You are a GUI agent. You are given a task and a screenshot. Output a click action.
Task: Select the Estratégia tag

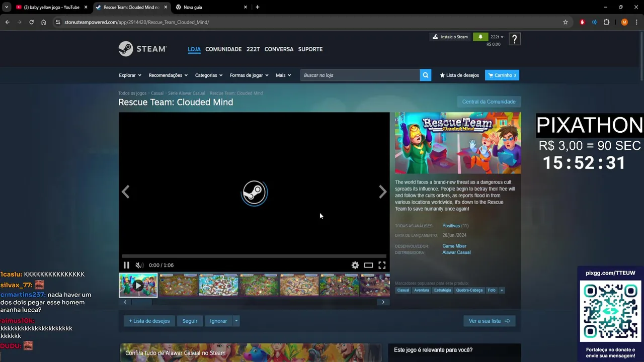pyautogui.click(x=443, y=290)
